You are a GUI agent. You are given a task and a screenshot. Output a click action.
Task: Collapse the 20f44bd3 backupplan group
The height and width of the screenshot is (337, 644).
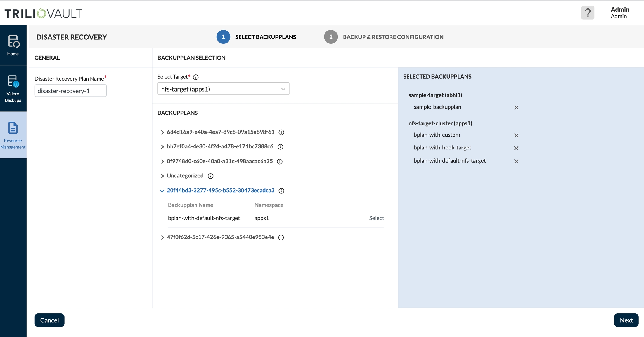point(162,191)
